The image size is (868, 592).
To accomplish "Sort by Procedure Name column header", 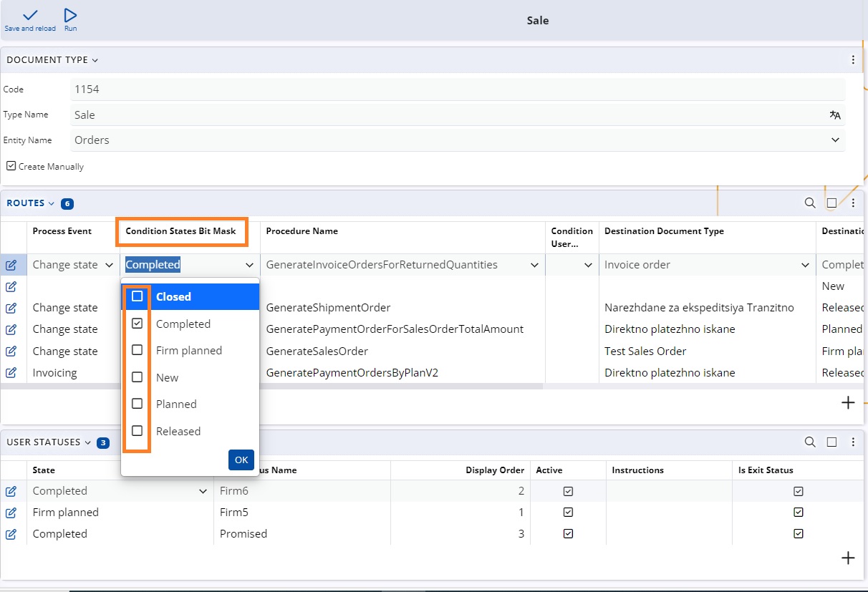I will (302, 231).
